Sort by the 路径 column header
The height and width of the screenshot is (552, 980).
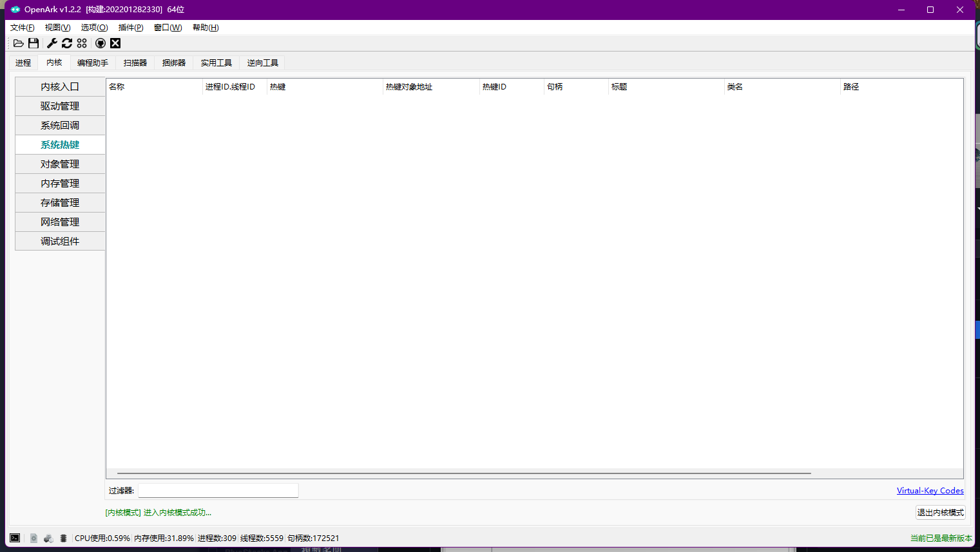[x=901, y=87]
